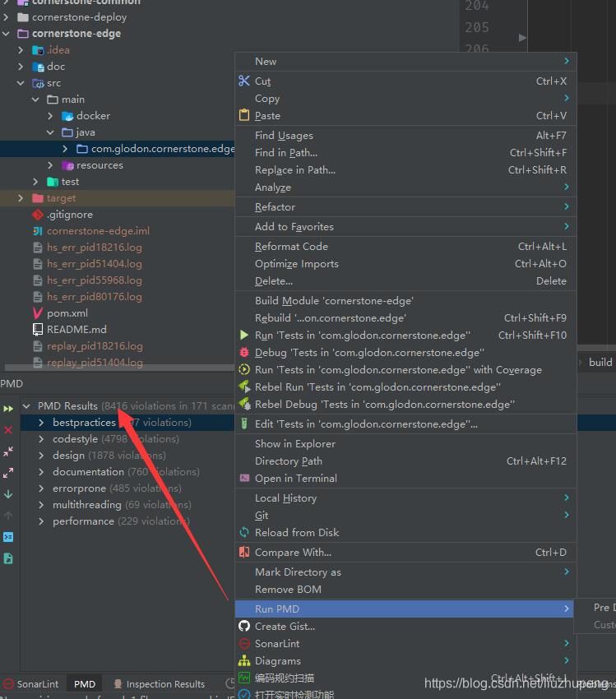Open Local History submenu
The height and width of the screenshot is (699, 616).
(405, 498)
